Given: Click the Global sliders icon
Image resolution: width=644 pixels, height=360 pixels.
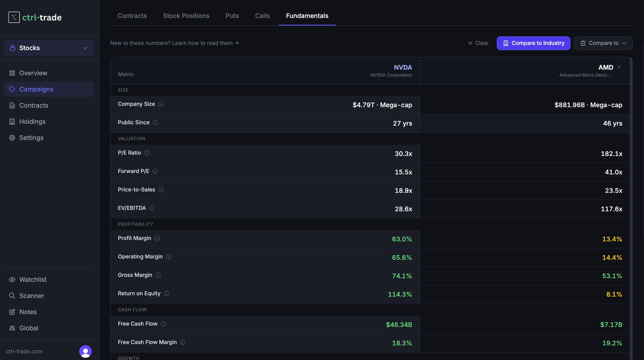Looking at the screenshot, I should tap(12, 328).
